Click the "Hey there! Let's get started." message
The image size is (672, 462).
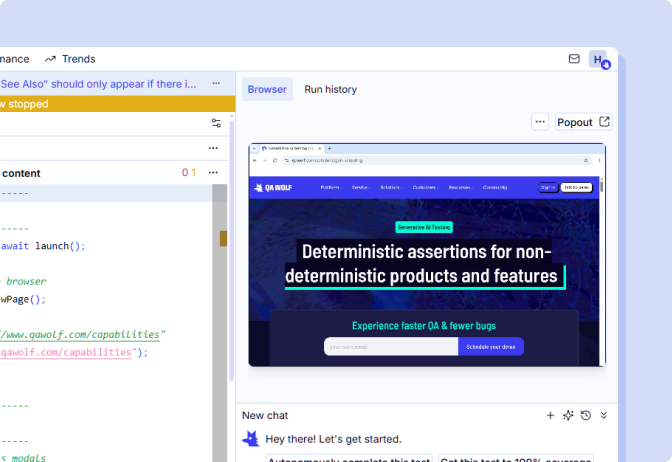click(x=333, y=439)
